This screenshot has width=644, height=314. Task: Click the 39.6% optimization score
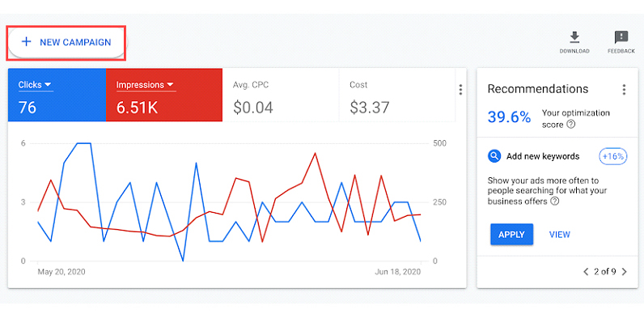(509, 117)
